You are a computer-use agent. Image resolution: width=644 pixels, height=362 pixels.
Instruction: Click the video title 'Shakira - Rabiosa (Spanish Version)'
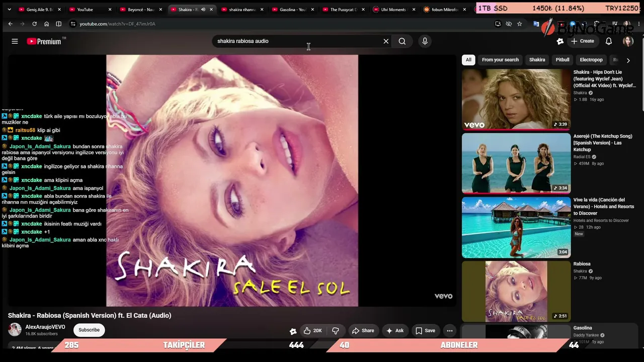[x=90, y=316]
